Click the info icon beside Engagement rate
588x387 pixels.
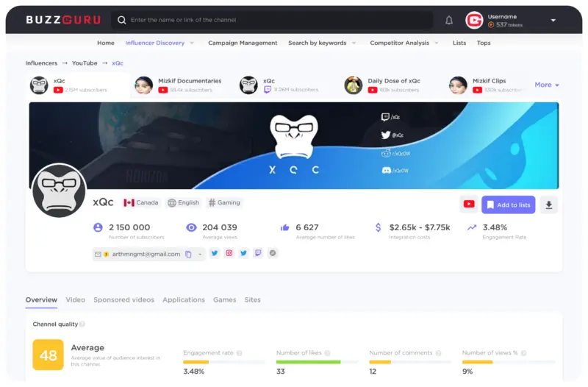pos(240,353)
